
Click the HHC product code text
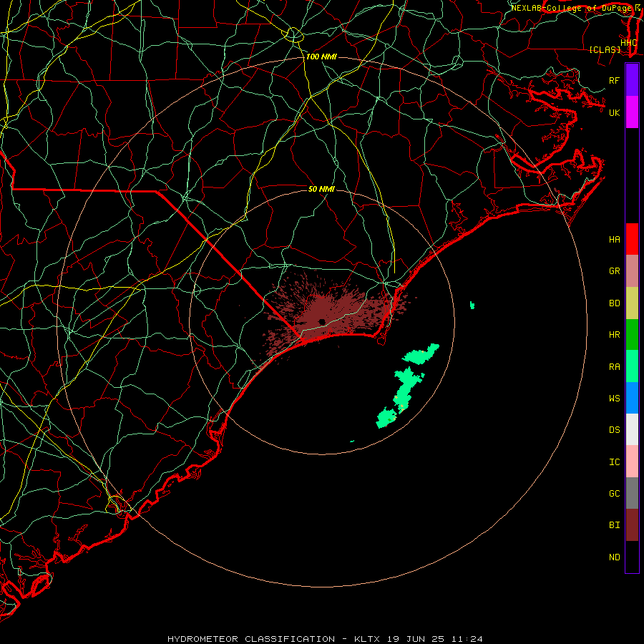[628, 43]
